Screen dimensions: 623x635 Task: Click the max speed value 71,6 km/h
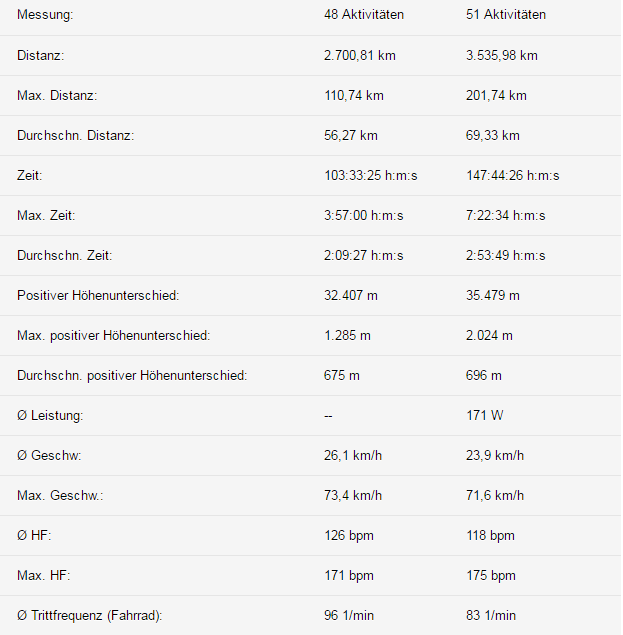(x=495, y=496)
